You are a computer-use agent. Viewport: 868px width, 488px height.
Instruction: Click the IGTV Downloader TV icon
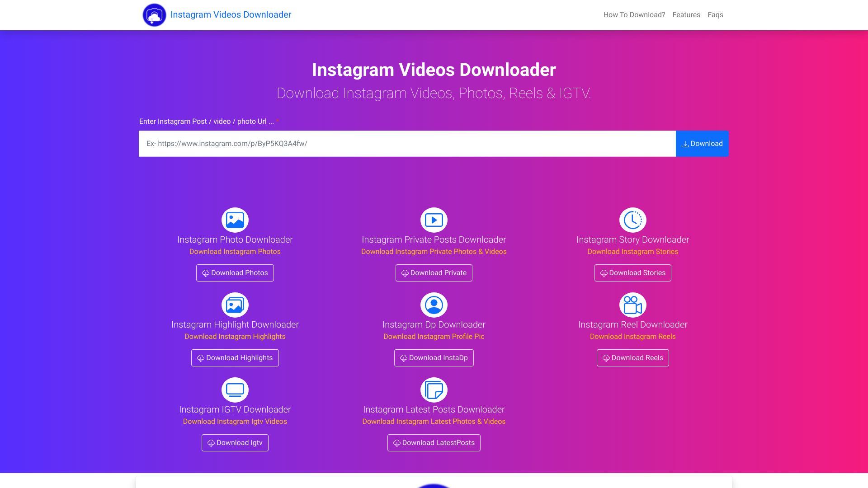235,390
